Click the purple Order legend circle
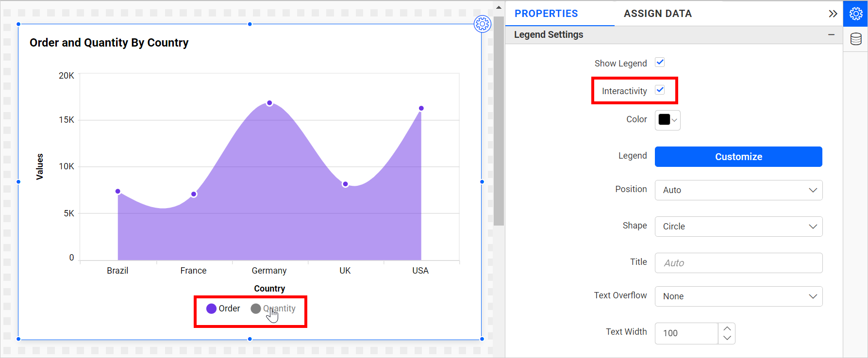The width and height of the screenshot is (868, 358). 211,309
